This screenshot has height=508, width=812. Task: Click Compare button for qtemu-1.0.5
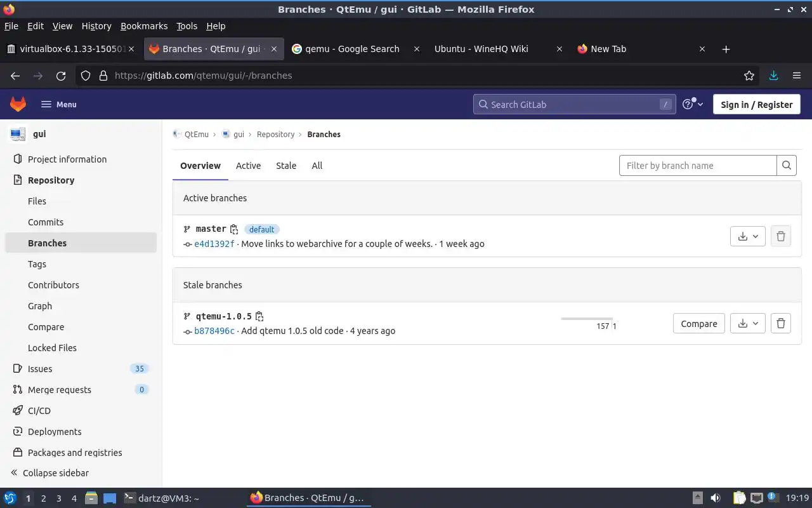click(x=699, y=323)
